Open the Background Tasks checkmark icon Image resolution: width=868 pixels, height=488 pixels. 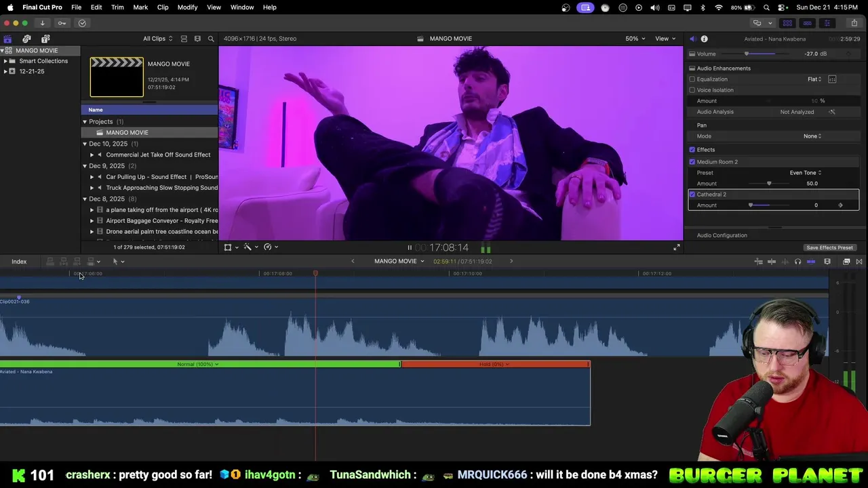tap(82, 23)
